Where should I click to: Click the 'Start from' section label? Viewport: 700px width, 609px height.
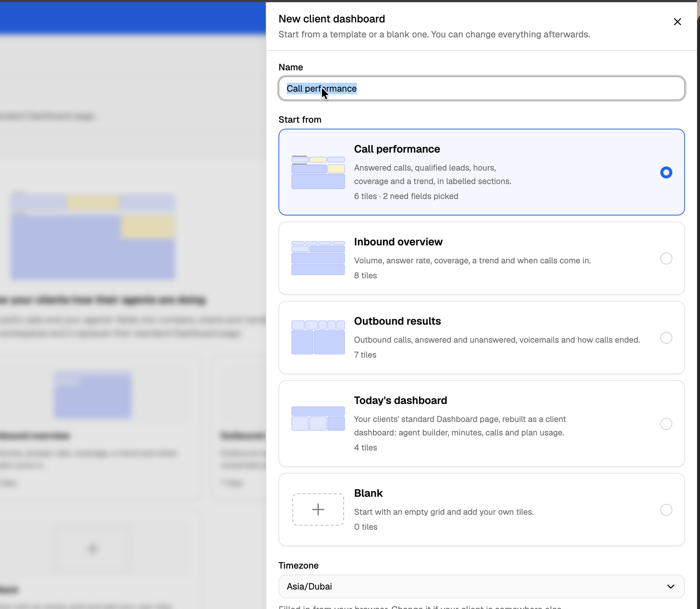[x=300, y=120]
